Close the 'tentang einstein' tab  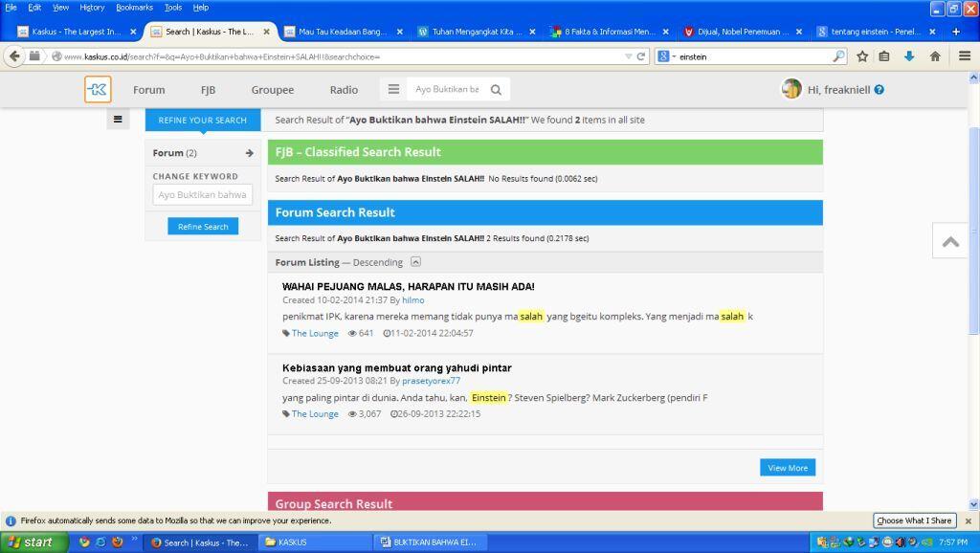click(932, 32)
